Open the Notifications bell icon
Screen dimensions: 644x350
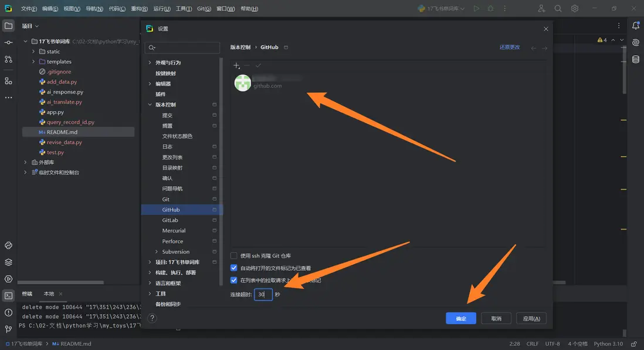[x=635, y=25]
